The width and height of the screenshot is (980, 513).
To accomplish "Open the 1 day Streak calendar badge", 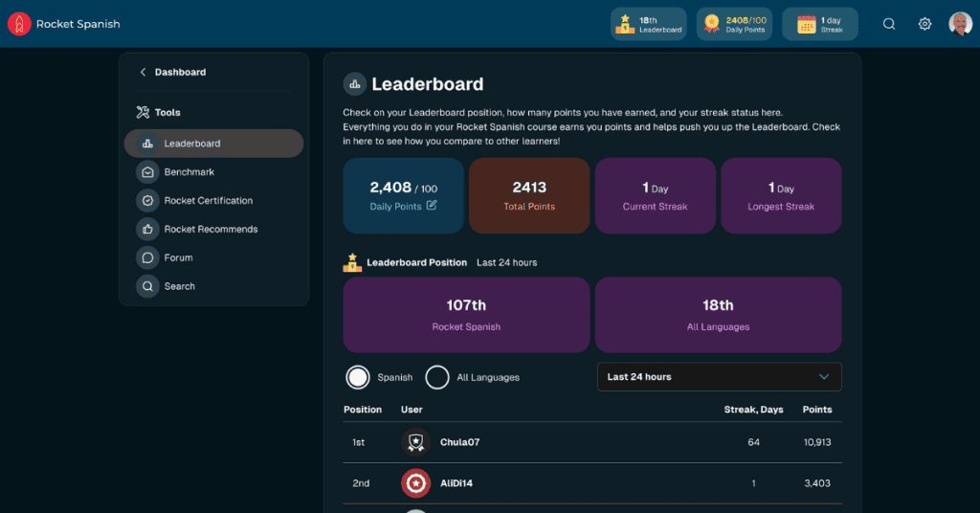I will coord(820,24).
